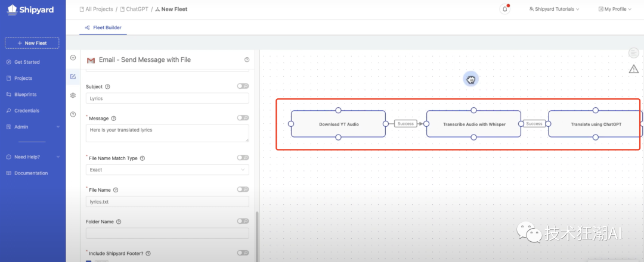Open the notifications bell
This screenshot has width=644, height=262.
(505, 9)
